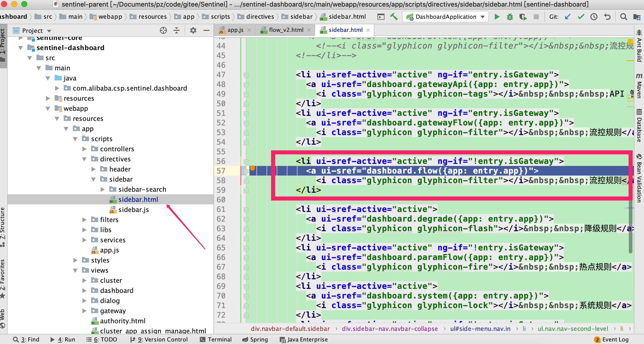The height and width of the screenshot is (344, 644).
Task: Hide the Project panel with minus icon
Action: (206, 31)
